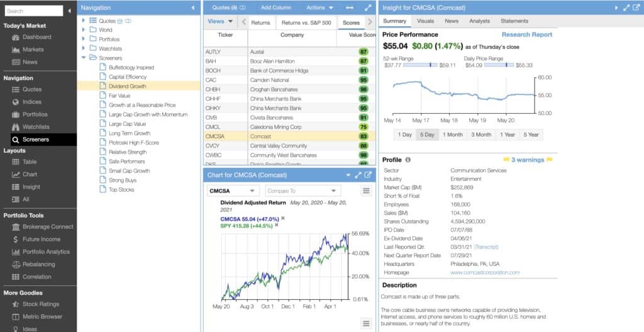Expand the quotes table panel fullscreen
644x332 pixels.
[x=367, y=8]
